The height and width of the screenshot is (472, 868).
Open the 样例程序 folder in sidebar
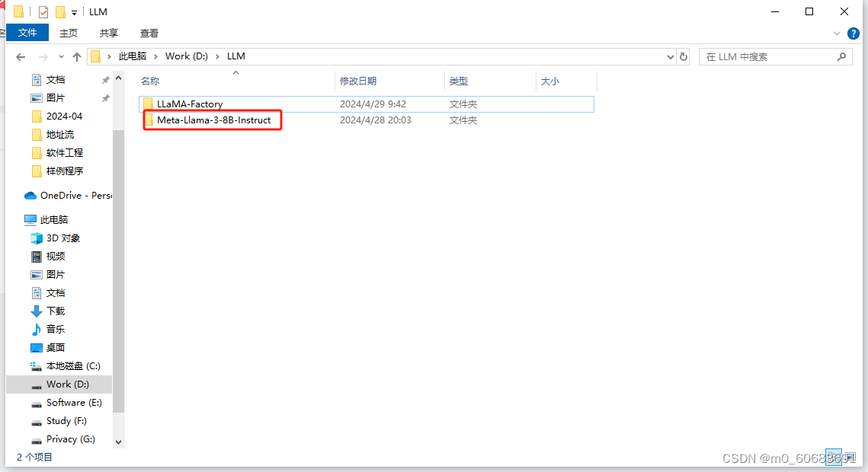[x=65, y=171]
